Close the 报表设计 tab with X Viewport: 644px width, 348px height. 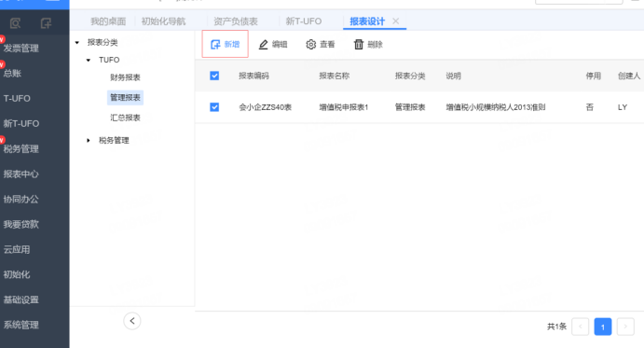tap(395, 21)
